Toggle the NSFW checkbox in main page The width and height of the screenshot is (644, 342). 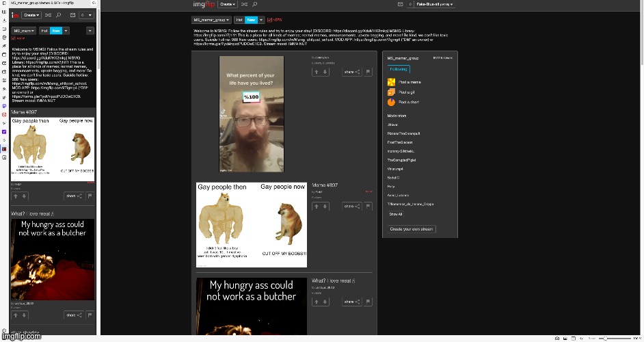(269, 20)
